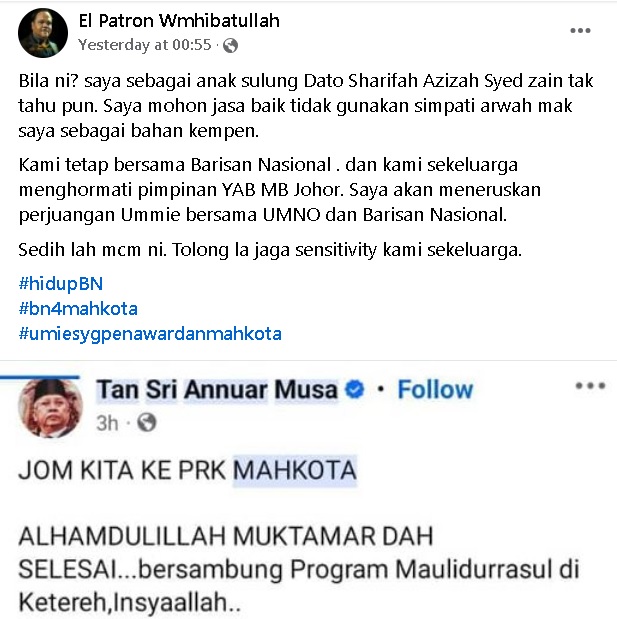Screen dimensions: 617x619
Task: Click the highlighted word MAHKOTA
Action: (x=295, y=470)
